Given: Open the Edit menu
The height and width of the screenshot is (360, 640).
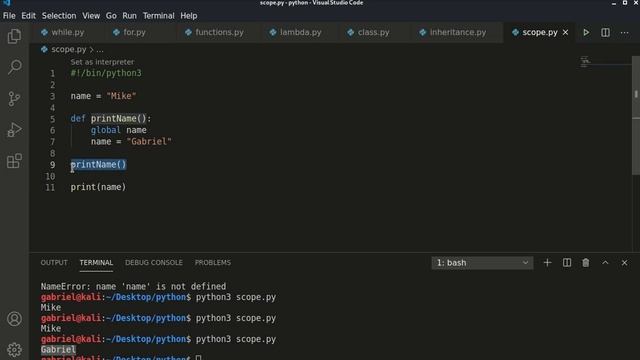Looking at the screenshot, I should [x=28, y=16].
